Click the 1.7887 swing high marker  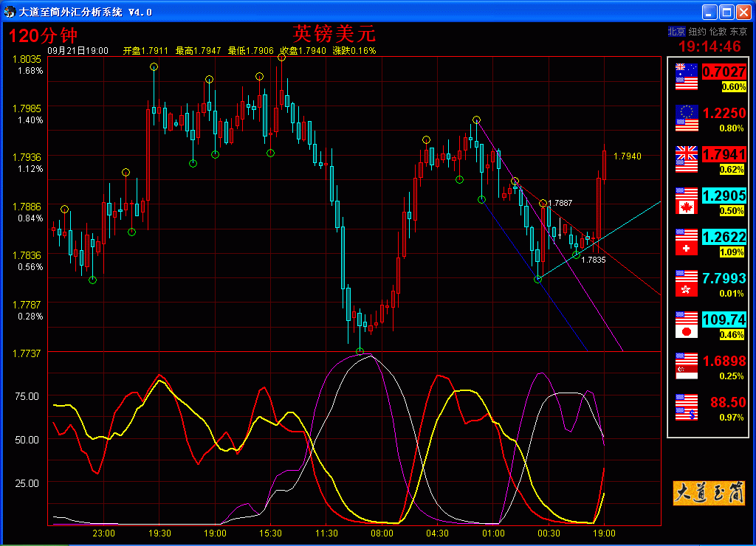point(543,203)
